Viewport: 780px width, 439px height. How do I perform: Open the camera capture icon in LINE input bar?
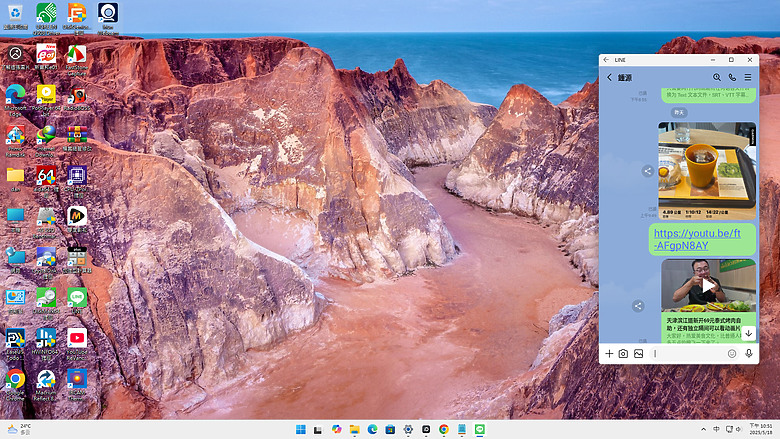point(623,353)
